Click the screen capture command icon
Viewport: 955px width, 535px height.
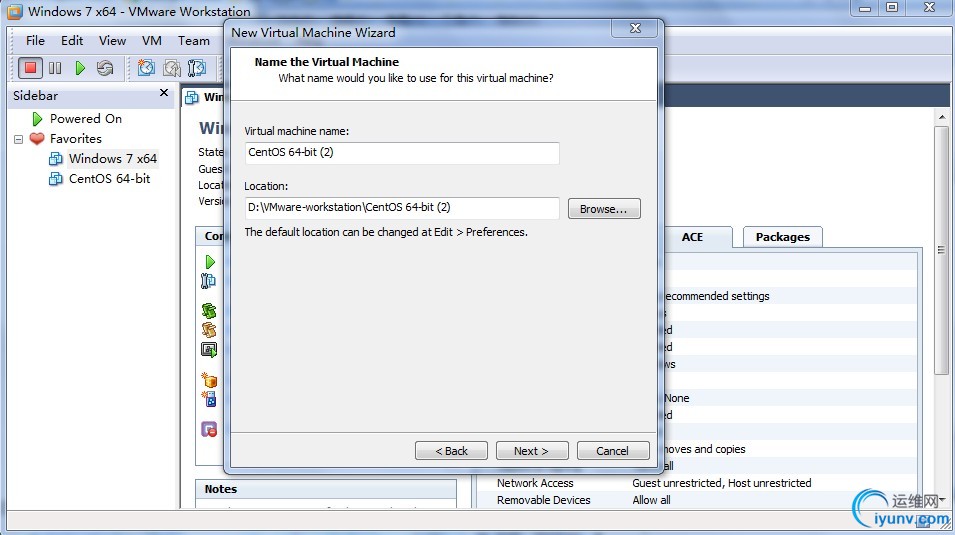pyautogui.click(x=209, y=349)
